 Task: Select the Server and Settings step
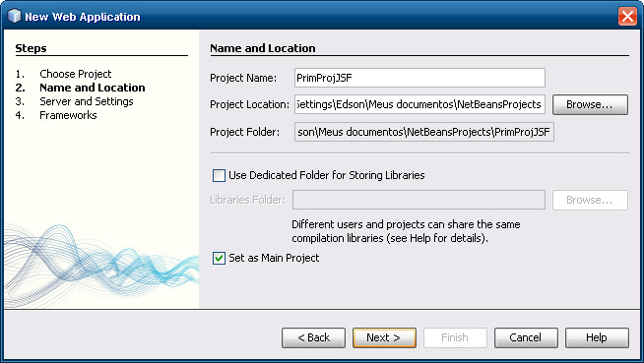(87, 101)
